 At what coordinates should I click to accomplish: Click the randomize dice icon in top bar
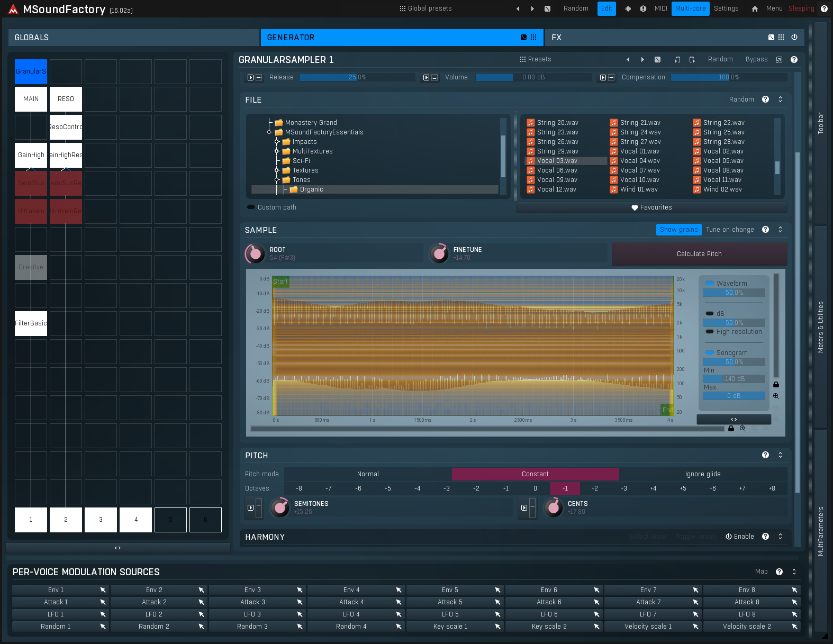[547, 8]
